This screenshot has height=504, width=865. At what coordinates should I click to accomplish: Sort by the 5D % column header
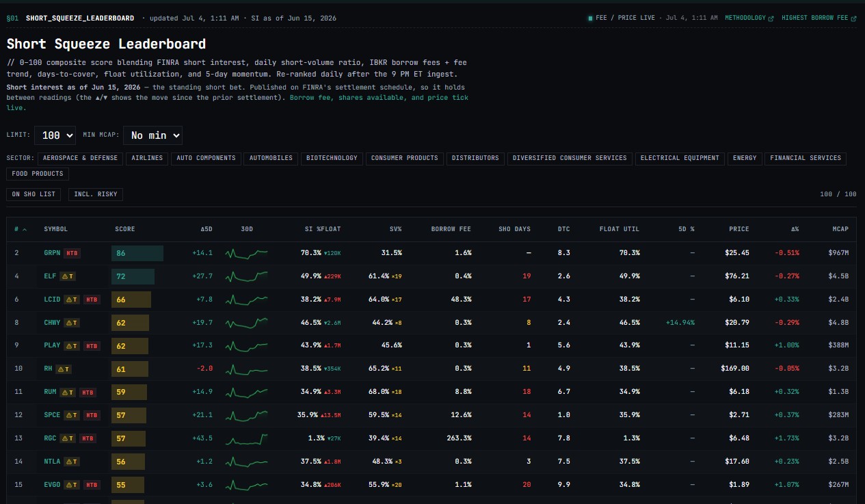[685, 229]
